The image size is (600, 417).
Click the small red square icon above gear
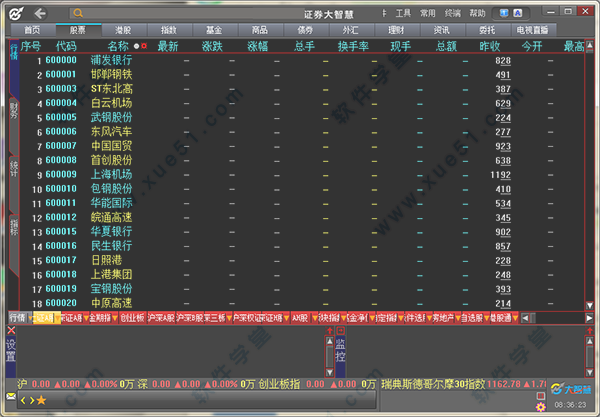coord(541,396)
